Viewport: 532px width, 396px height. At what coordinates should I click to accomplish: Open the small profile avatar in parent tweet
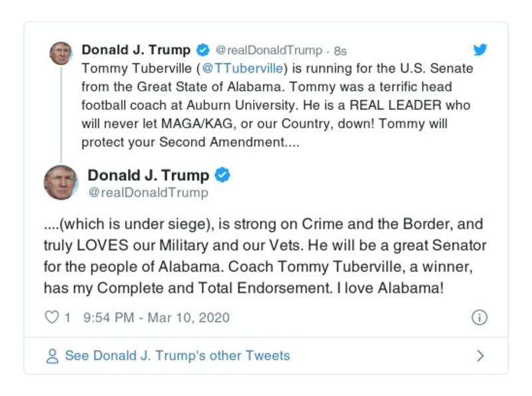click(x=61, y=53)
